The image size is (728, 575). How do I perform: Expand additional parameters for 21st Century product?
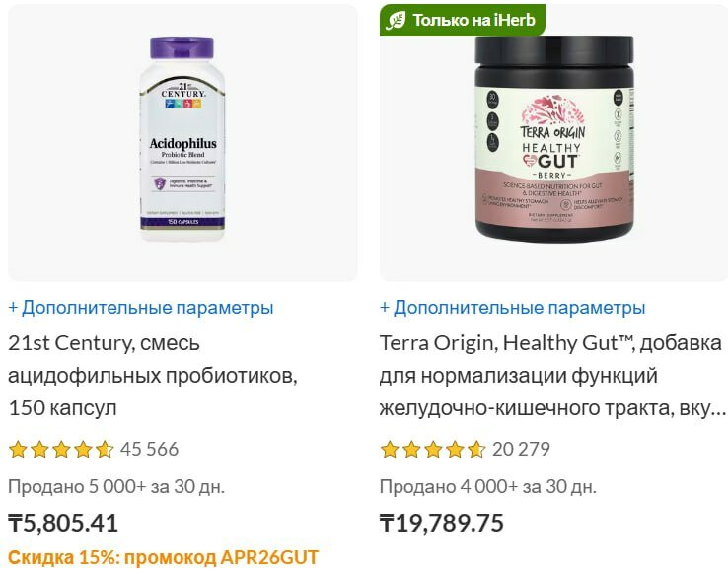(x=141, y=307)
